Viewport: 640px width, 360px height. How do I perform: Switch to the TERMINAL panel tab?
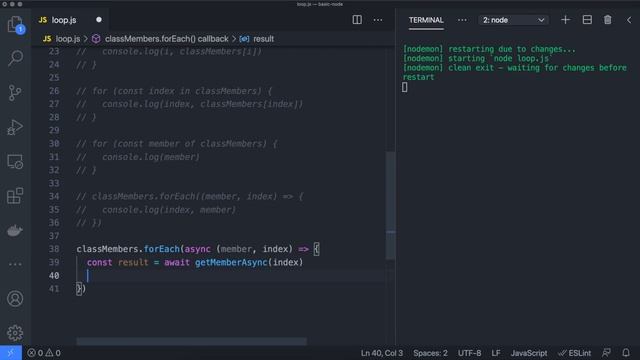(426, 20)
